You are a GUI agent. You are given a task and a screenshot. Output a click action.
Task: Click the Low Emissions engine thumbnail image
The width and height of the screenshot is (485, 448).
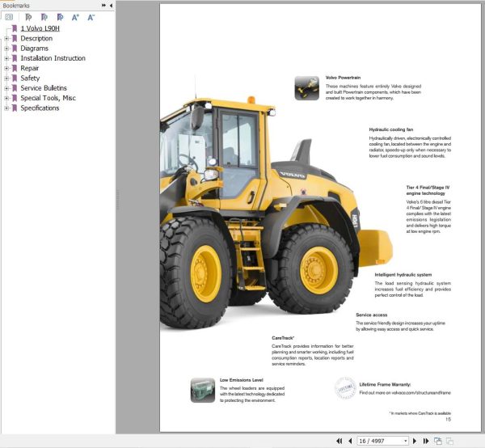(x=203, y=390)
